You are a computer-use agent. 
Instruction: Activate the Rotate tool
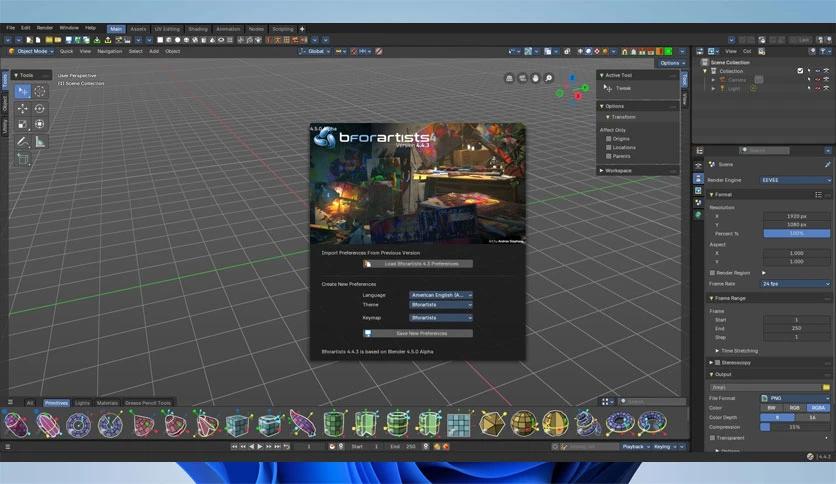pos(39,108)
